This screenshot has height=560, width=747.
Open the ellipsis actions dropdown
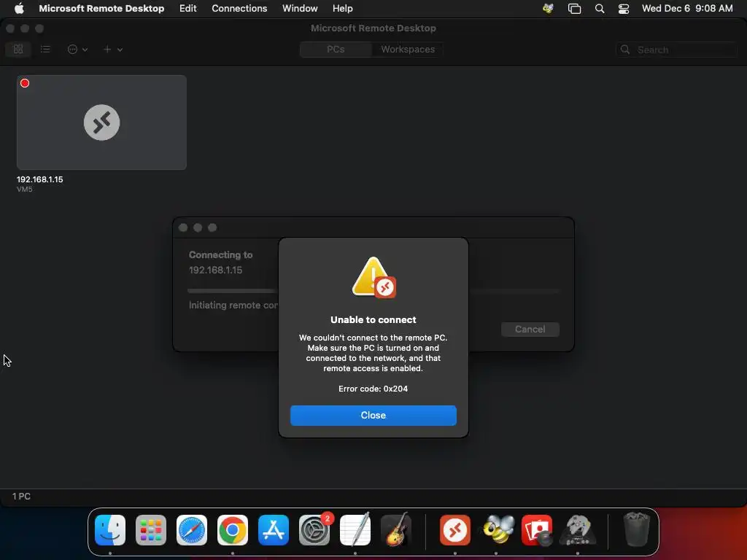[77, 49]
